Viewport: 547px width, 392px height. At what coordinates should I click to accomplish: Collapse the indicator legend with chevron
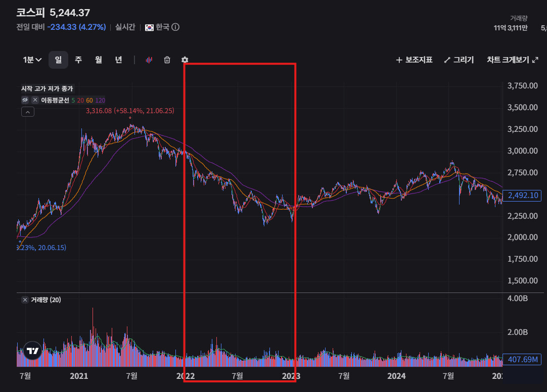[x=28, y=112]
